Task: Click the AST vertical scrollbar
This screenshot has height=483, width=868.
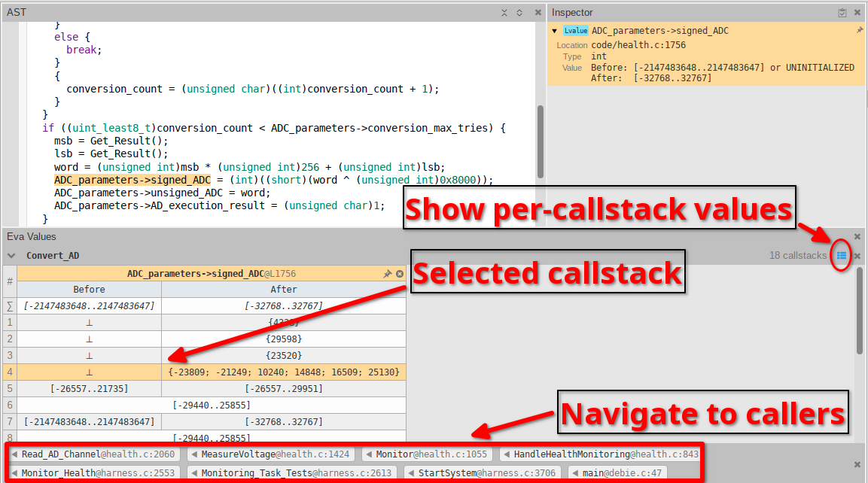Action: click(x=541, y=142)
